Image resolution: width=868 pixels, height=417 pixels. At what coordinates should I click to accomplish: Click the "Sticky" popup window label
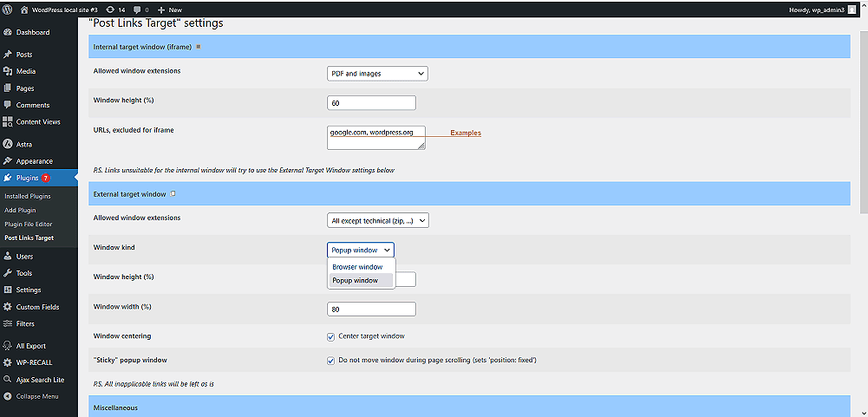(130, 360)
